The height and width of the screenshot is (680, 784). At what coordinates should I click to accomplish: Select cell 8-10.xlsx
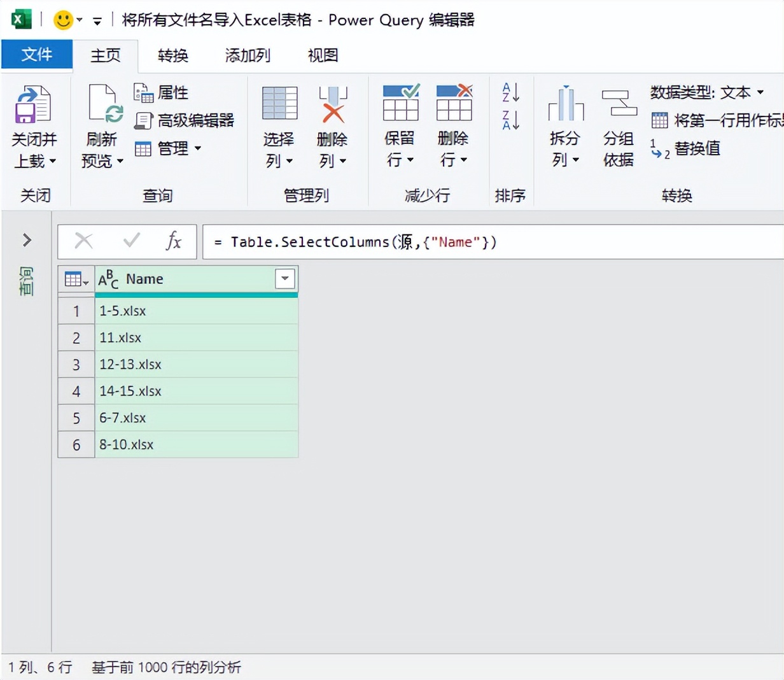pos(197,444)
